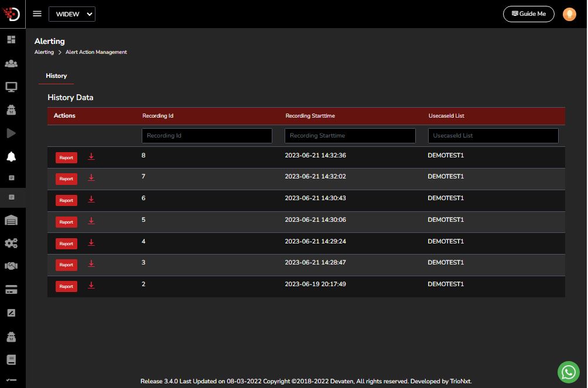Open the checklist icon in sidebar
588x388 pixels.
[11, 380]
